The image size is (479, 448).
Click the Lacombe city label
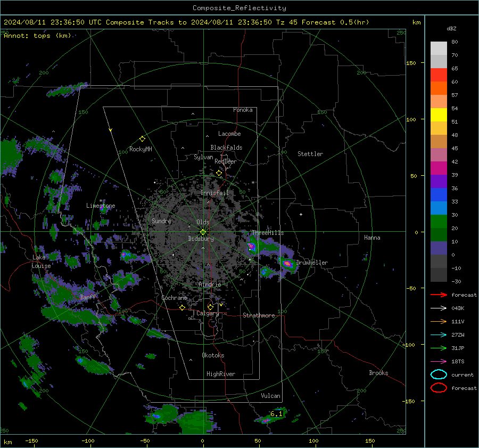click(229, 134)
